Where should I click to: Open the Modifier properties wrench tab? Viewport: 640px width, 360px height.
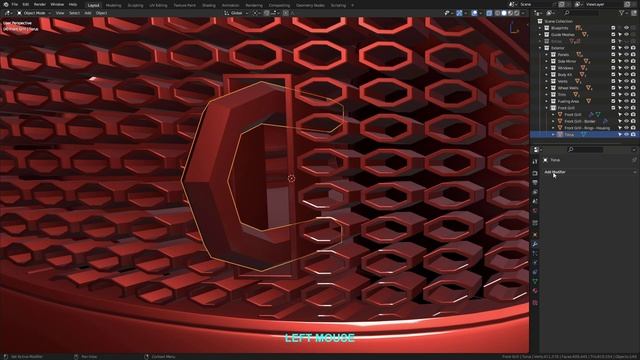535,244
